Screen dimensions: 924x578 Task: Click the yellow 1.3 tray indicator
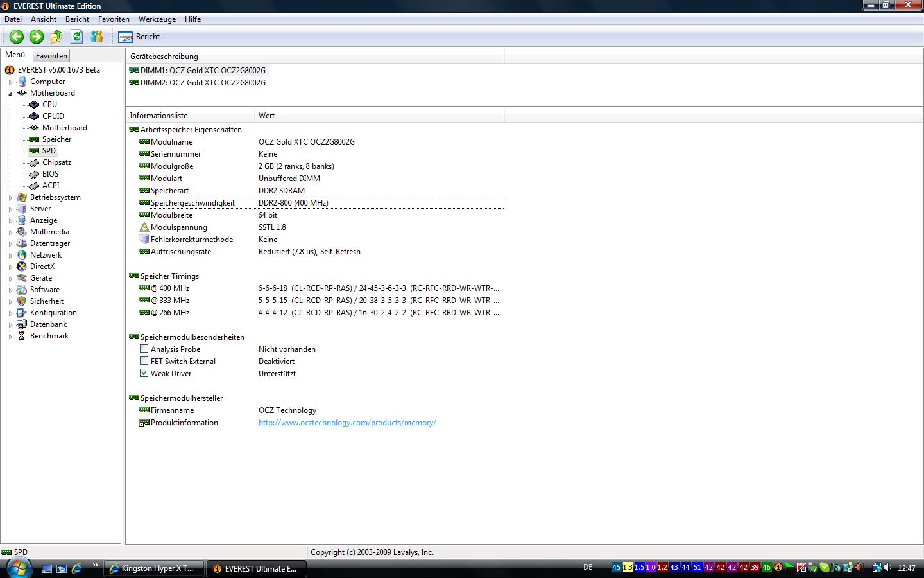coord(628,568)
